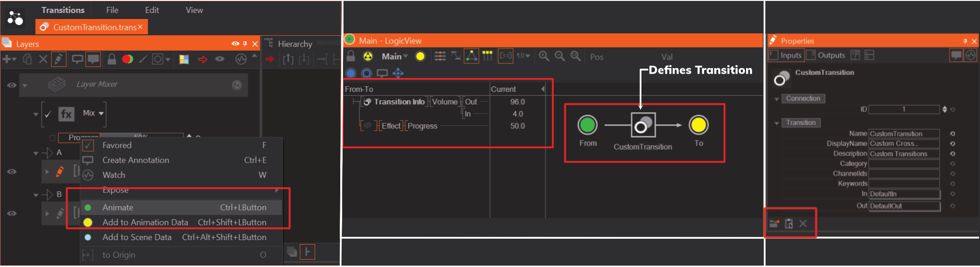Toggle the Layer Mixer visibility eye

pyautogui.click(x=12, y=85)
